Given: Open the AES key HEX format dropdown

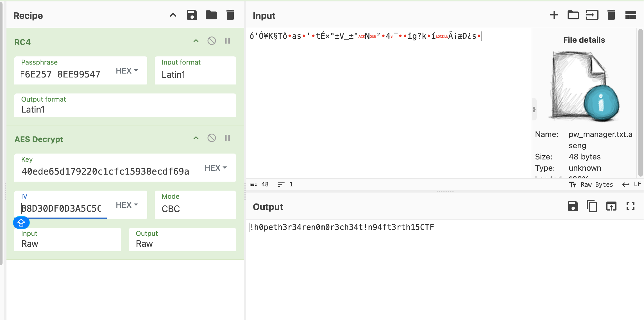Looking at the screenshot, I should tap(216, 168).
